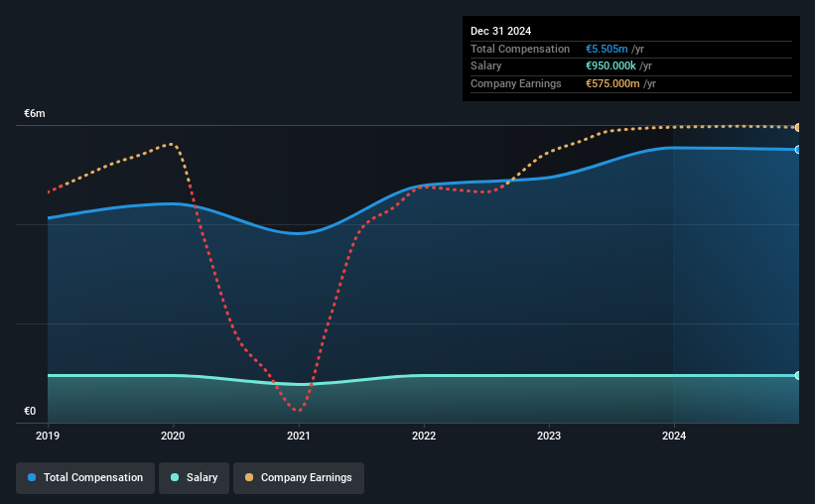Click the Company Earnings tooltip row label
This screenshot has height=504, width=815.
tap(515, 83)
